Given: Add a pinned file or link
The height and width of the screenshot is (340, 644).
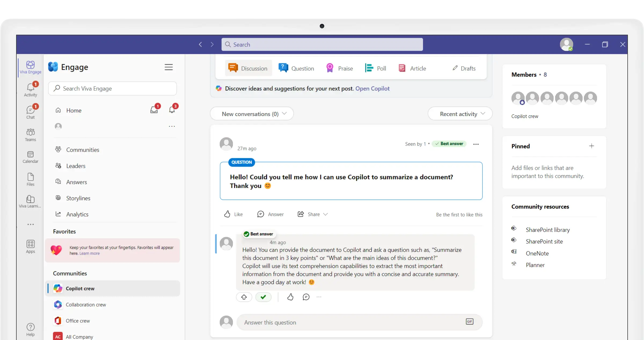Looking at the screenshot, I should point(591,146).
